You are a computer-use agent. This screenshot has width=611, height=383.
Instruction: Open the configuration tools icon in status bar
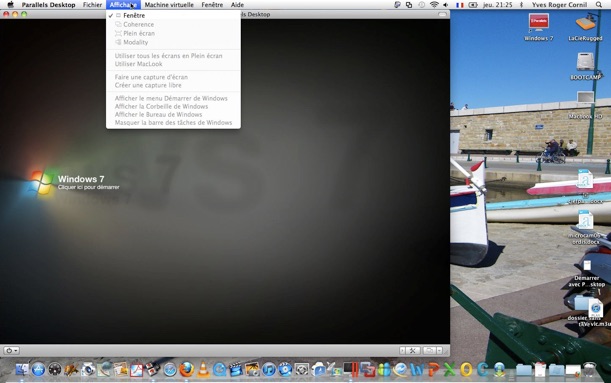tap(412, 351)
